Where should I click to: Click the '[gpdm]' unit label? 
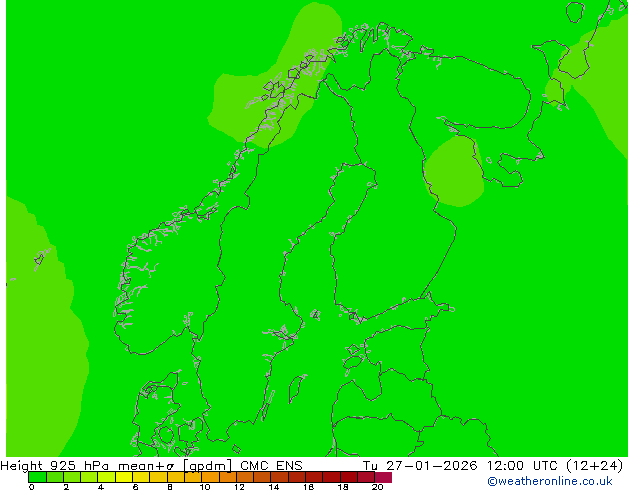pyautogui.click(x=208, y=466)
